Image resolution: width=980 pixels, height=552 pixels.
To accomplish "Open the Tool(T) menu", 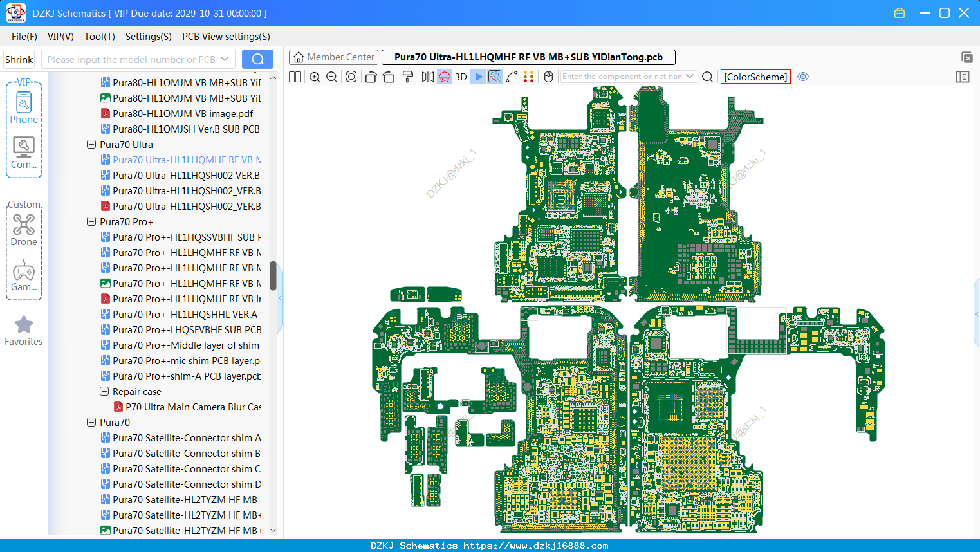I will click(x=100, y=37).
